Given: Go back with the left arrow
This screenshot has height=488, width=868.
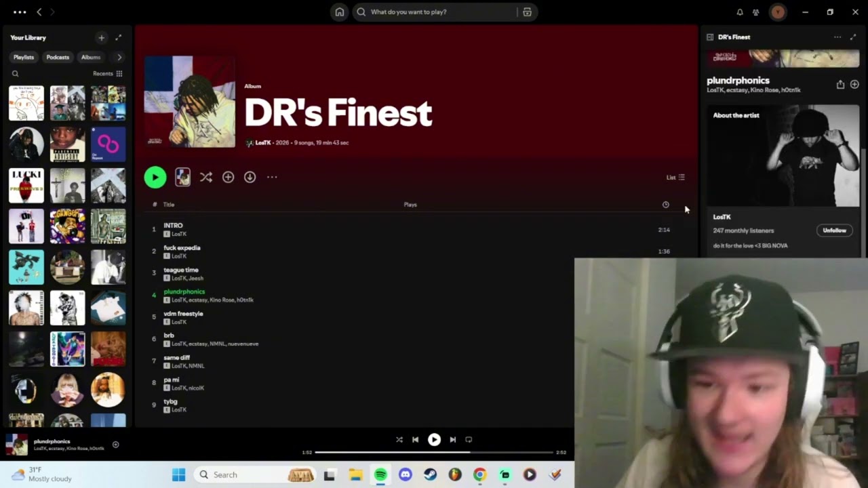Looking at the screenshot, I should pos(39,12).
